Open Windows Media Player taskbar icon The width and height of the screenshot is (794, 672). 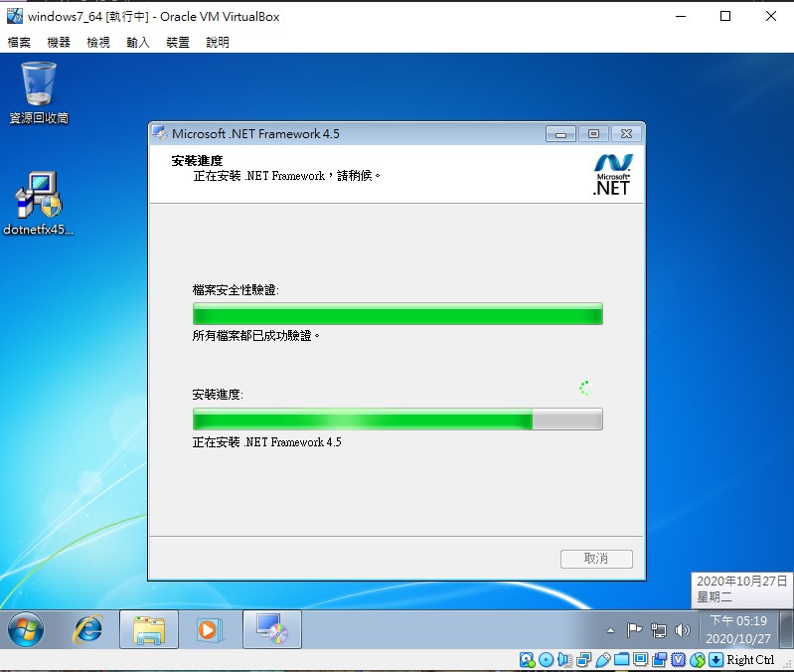(x=209, y=629)
